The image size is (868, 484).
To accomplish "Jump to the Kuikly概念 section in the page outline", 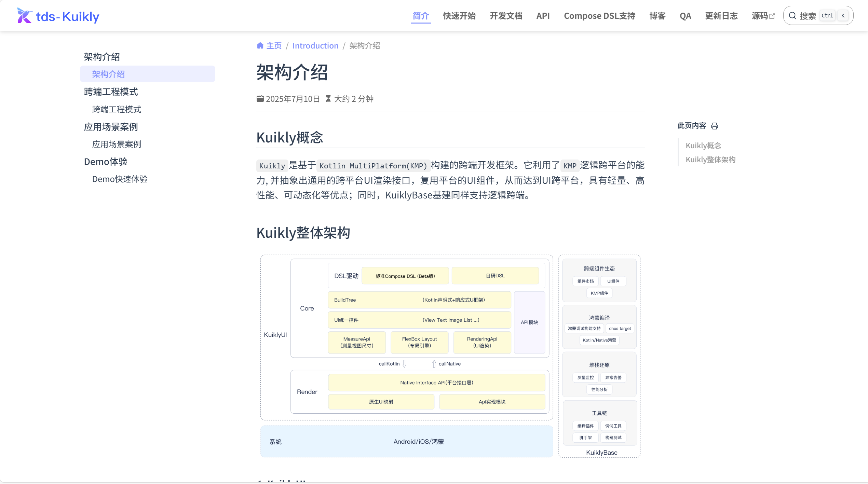I will (x=703, y=146).
